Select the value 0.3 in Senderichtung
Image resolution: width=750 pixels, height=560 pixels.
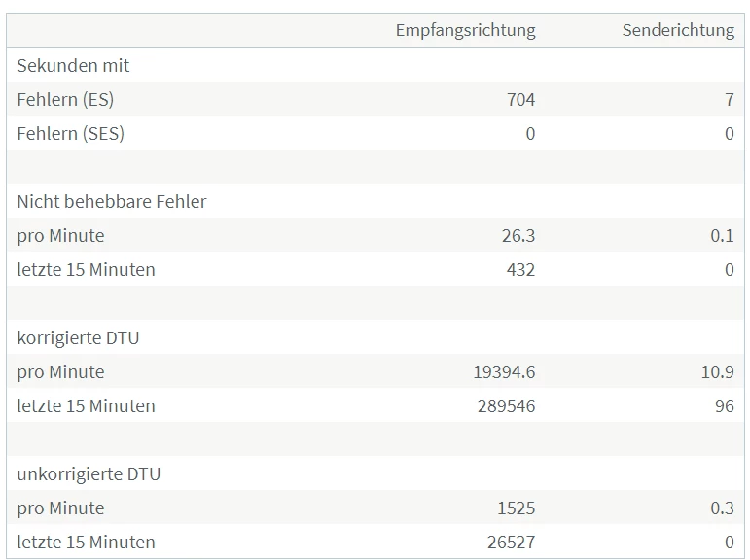[722, 507]
